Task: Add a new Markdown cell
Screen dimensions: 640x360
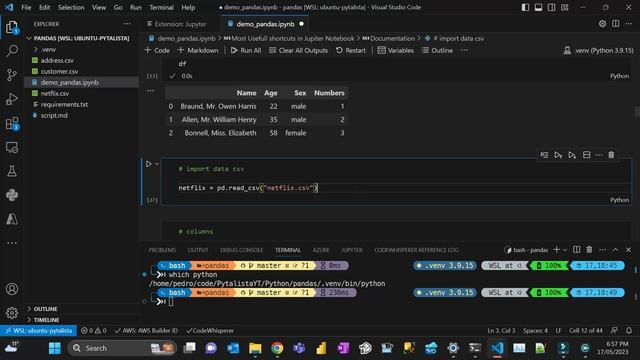Action: click(198, 50)
